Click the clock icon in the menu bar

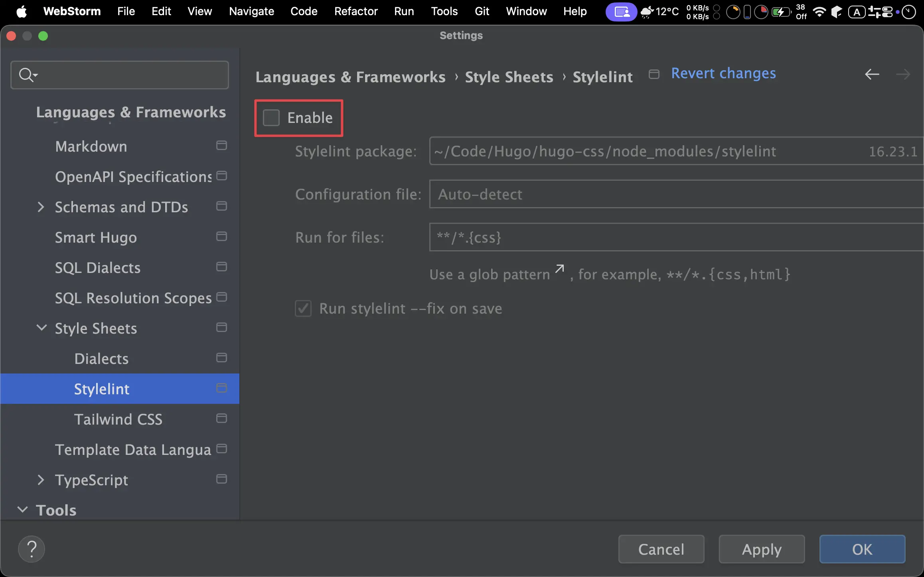click(908, 12)
